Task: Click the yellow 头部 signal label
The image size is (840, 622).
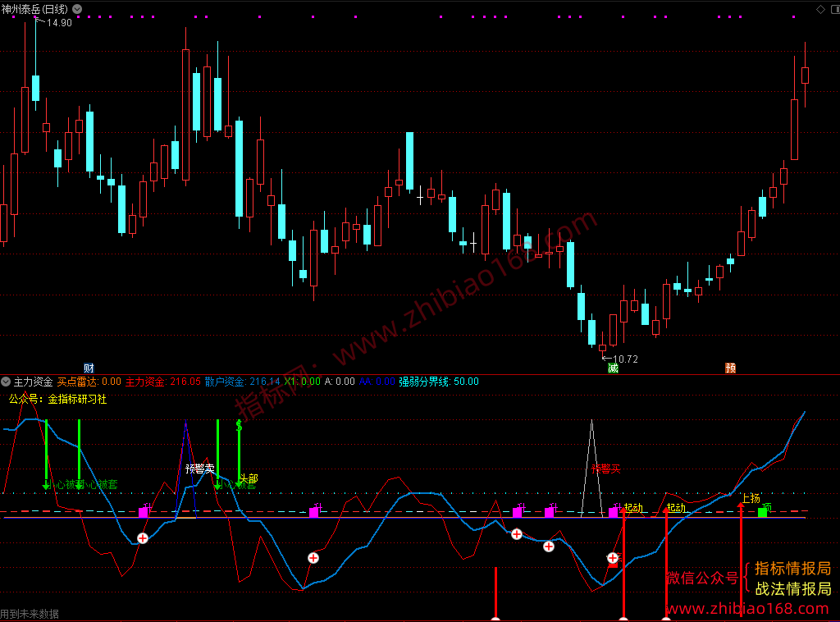Action: click(249, 478)
